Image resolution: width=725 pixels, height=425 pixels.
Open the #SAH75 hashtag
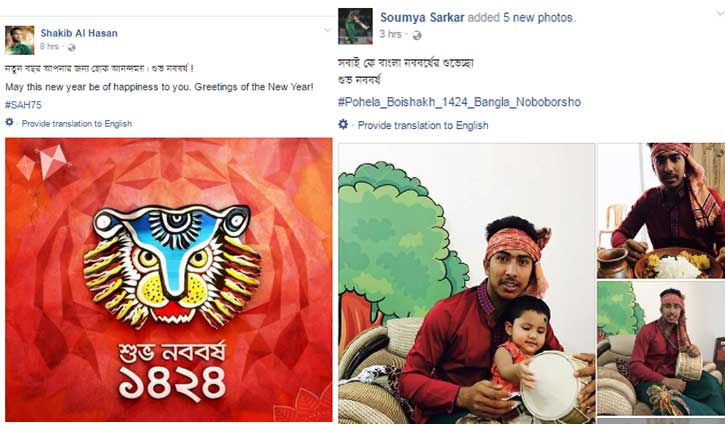point(24,105)
